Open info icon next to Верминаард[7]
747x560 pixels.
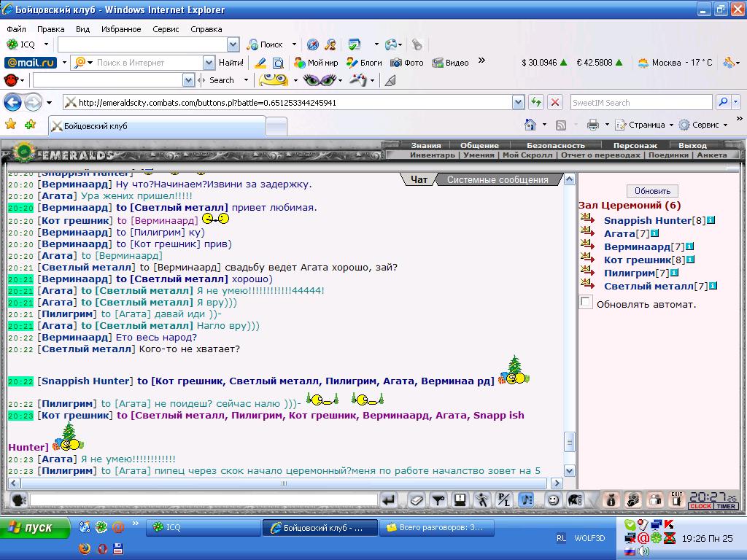coord(689,246)
